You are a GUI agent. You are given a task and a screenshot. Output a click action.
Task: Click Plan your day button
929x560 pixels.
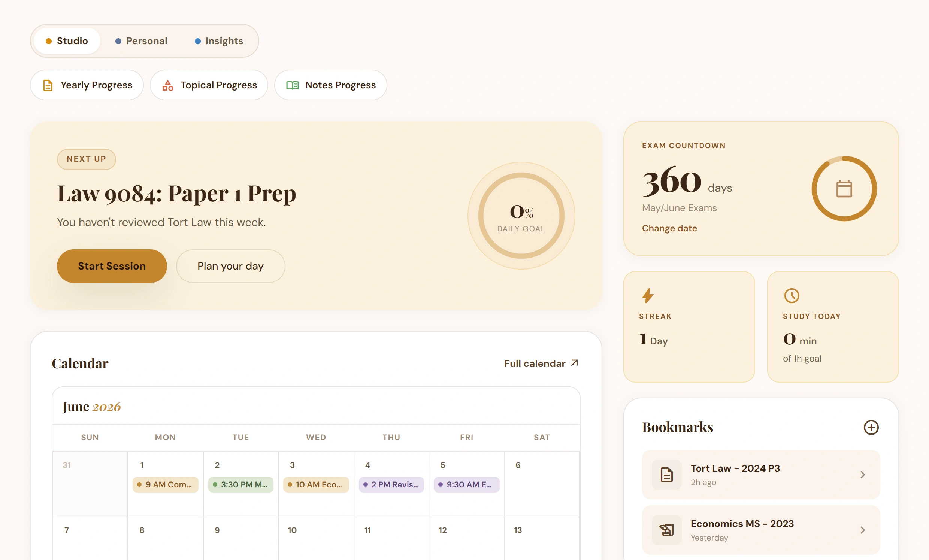point(231,266)
